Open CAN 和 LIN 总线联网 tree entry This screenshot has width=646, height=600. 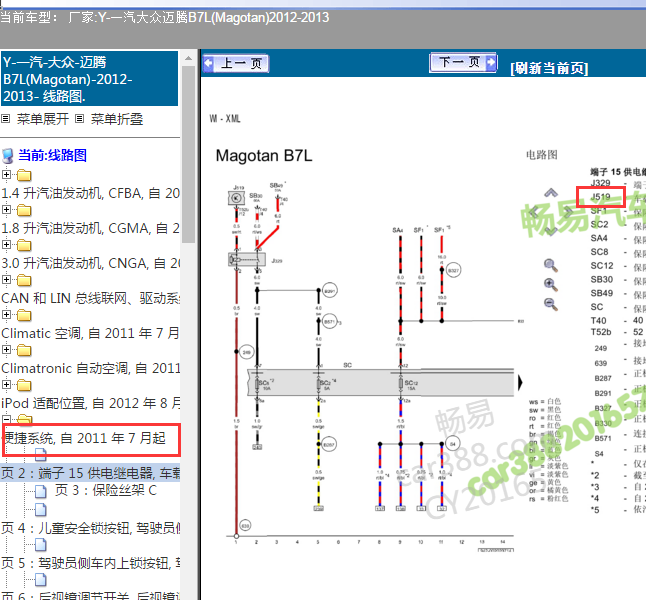(x=90, y=298)
